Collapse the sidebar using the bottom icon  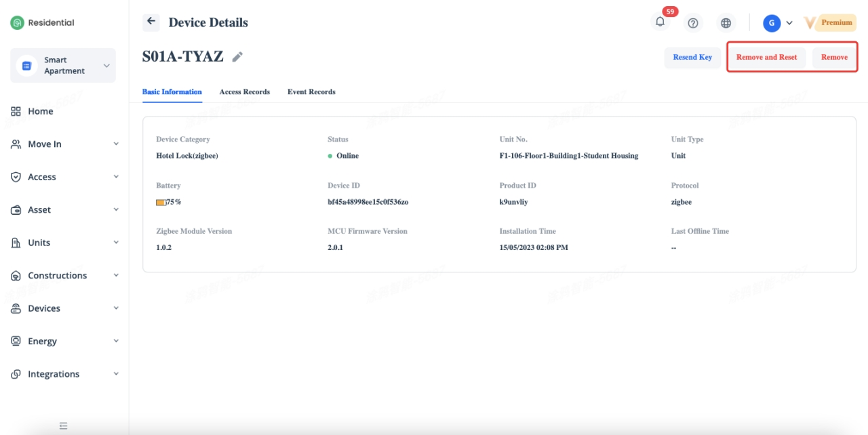click(x=63, y=426)
